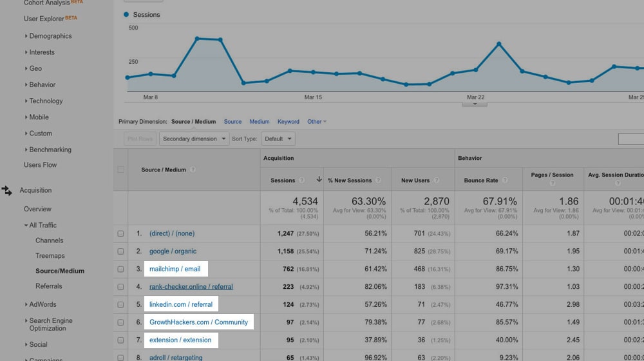
Task: Expand the Social sidebar section
Action: [x=35, y=344]
